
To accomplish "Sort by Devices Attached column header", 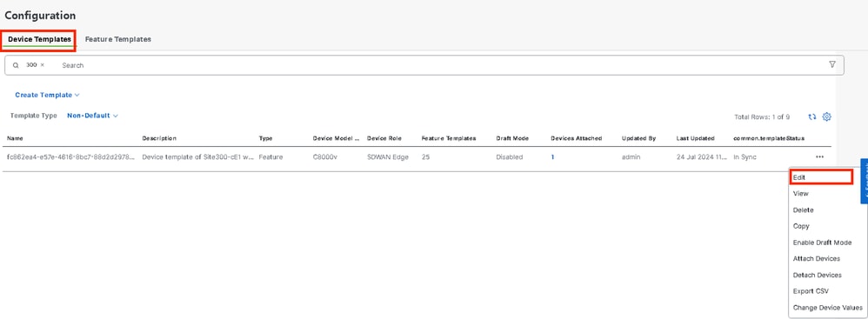I will (576, 138).
